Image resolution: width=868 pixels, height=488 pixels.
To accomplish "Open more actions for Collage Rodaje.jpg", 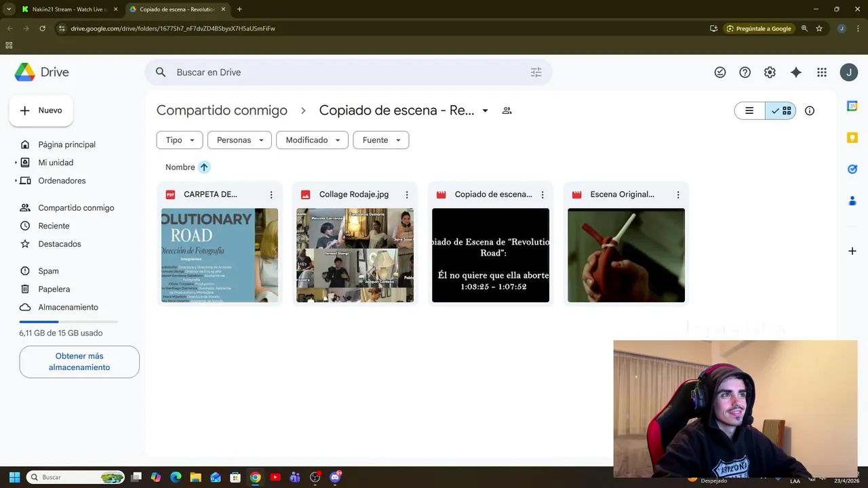I will [x=407, y=195].
